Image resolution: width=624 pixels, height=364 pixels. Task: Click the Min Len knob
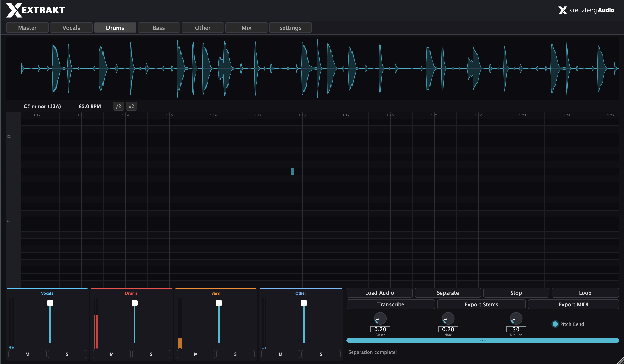click(516, 318)
